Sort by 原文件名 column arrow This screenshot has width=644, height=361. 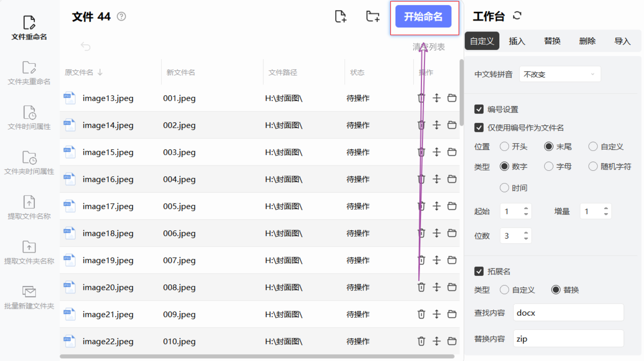pos(100,72)
